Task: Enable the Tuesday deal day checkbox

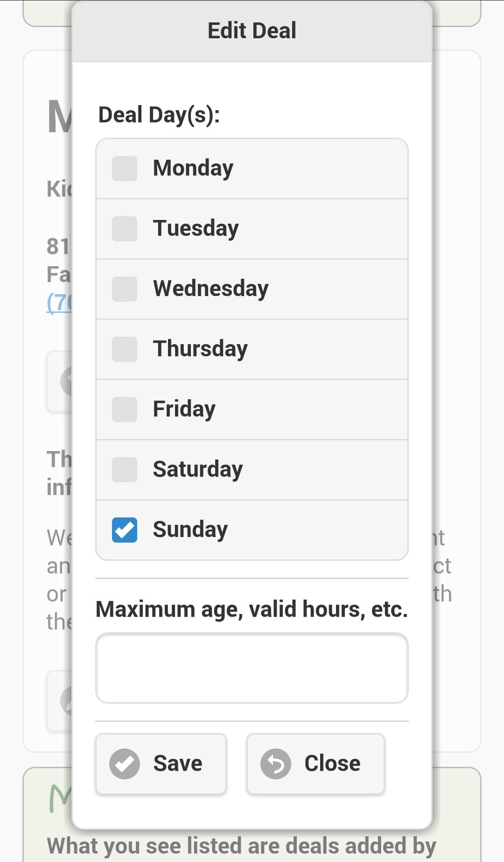Action: pyautogui.click(x=125, y=229)
